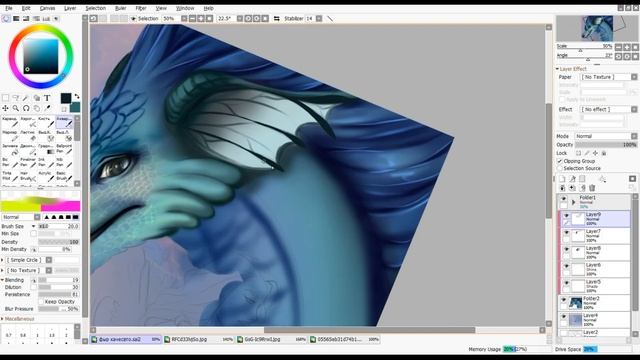
Task: Toggle visibility of Folder1
Action: (x=564, y=199)
